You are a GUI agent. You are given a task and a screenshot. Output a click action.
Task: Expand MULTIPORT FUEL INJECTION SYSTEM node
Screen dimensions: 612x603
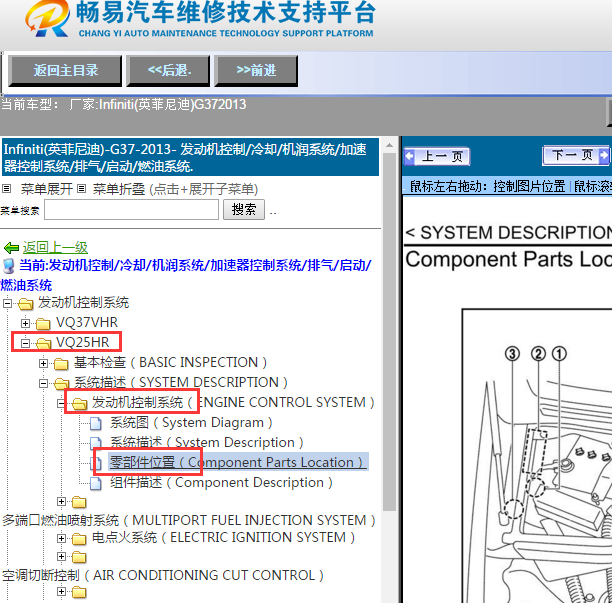[x=61, y=502]
